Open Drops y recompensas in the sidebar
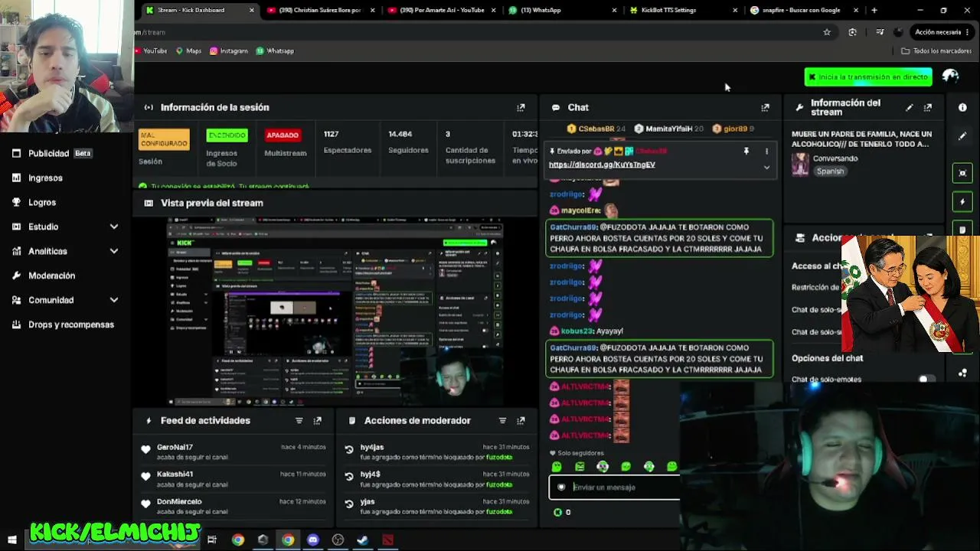Image resolution: width=980 pixels, height=551 pixels. (x=63, y=324)
